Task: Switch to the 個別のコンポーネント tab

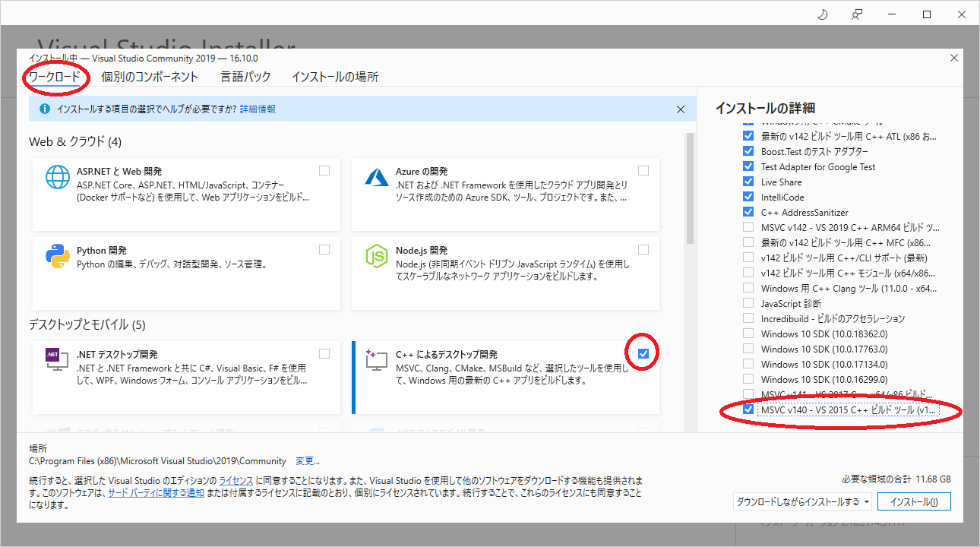Action: pos(150,77)
